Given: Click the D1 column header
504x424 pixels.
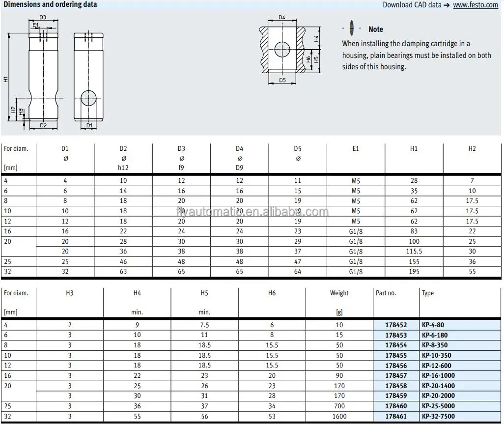Looking at the screenshot, I should 65,149.
